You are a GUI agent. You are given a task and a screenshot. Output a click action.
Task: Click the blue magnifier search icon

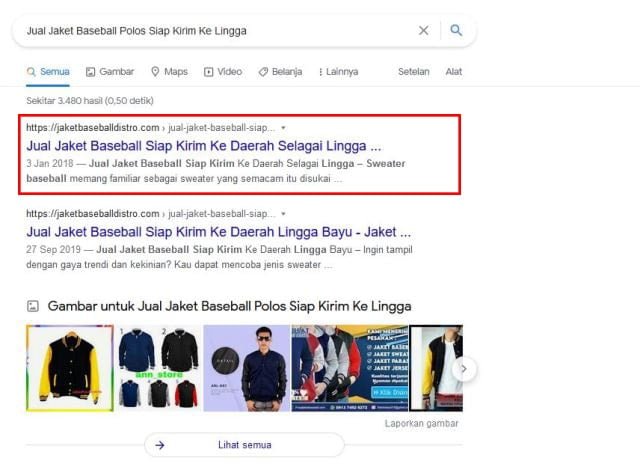pos(456,31)
